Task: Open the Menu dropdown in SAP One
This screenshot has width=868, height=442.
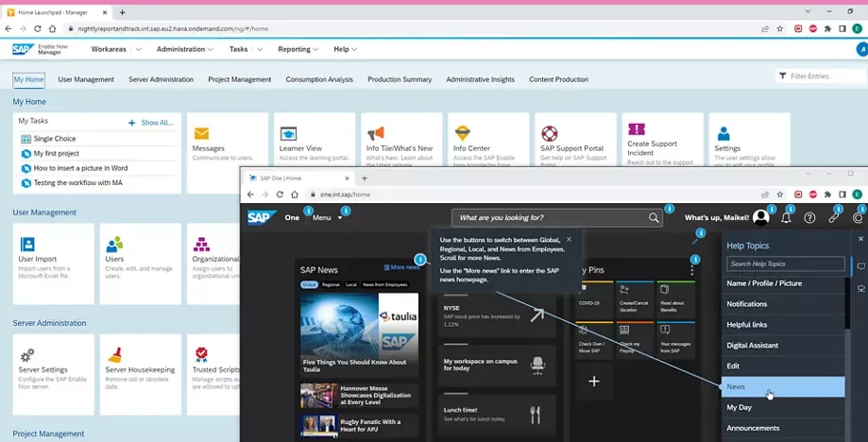Action: 327,217
